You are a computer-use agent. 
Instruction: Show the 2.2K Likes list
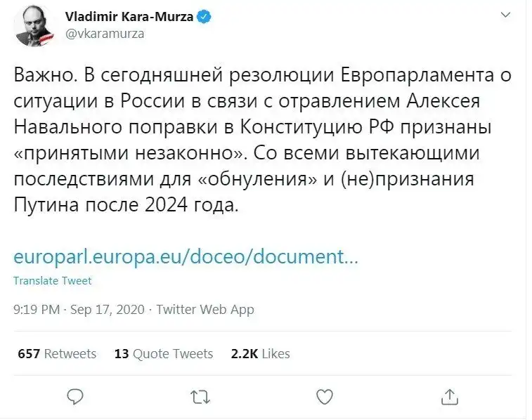260,354
